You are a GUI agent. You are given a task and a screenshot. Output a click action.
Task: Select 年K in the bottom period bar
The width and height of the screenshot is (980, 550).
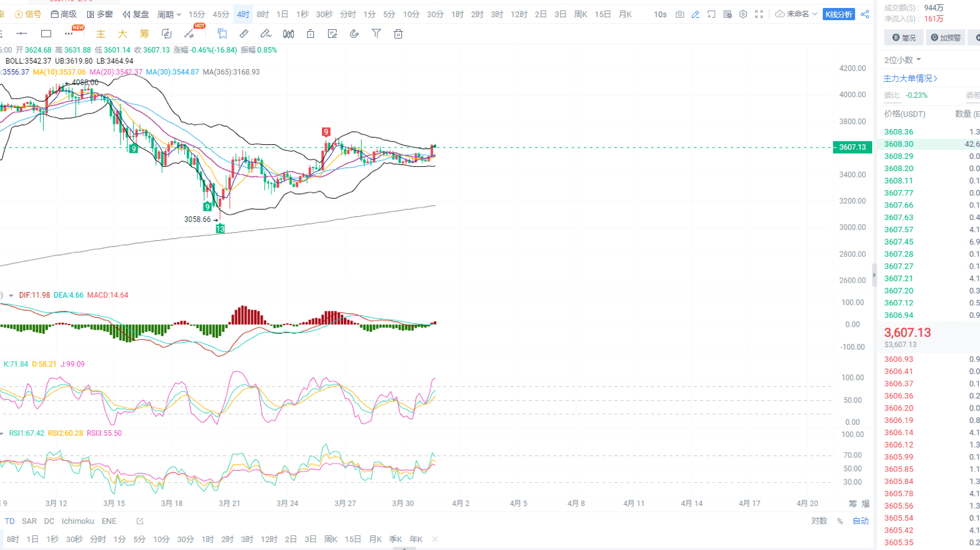tap(416, 539)
